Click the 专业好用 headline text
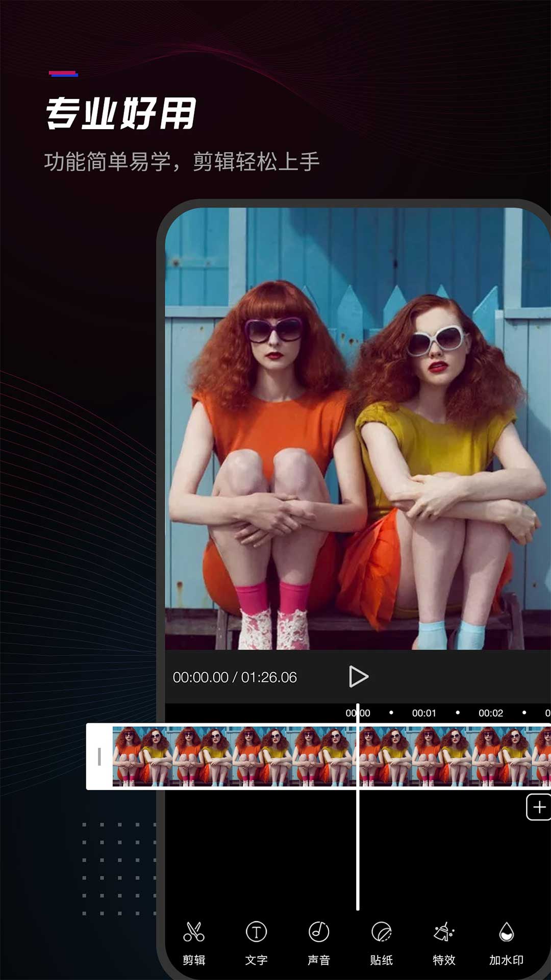The height and width of the screenshot is (980, 551). click(121, 113)
